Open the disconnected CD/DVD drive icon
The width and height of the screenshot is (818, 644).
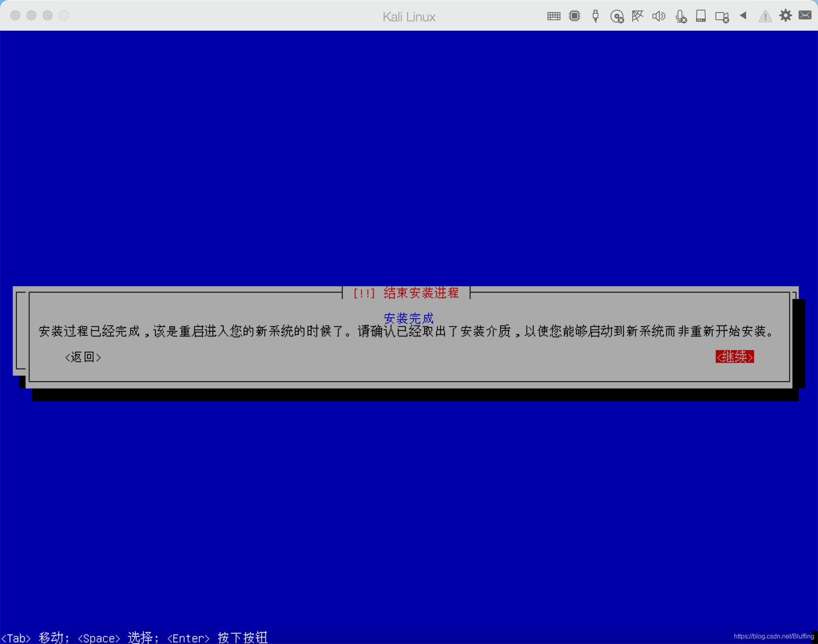point(617,17)
